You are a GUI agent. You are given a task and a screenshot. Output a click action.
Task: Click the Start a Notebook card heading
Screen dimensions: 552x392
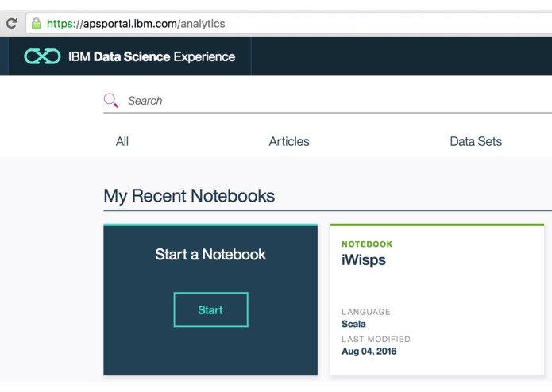[210, 254]
